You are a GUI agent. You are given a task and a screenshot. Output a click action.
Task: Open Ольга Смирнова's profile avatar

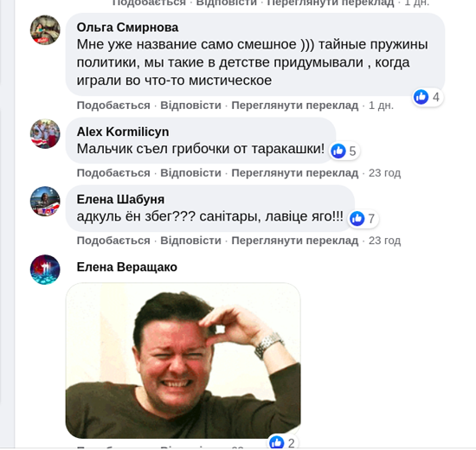(x=45, y=30)
